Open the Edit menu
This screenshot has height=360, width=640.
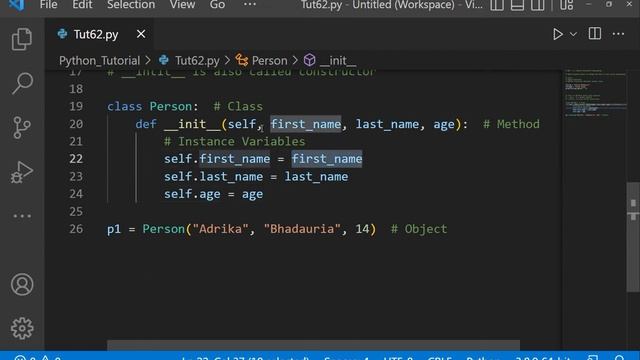(x=82, y=5)
